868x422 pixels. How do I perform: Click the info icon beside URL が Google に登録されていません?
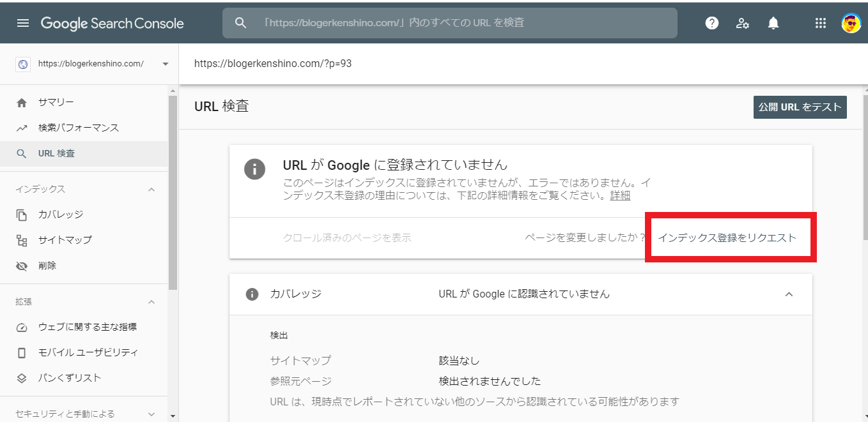click(x=254, y=169)
